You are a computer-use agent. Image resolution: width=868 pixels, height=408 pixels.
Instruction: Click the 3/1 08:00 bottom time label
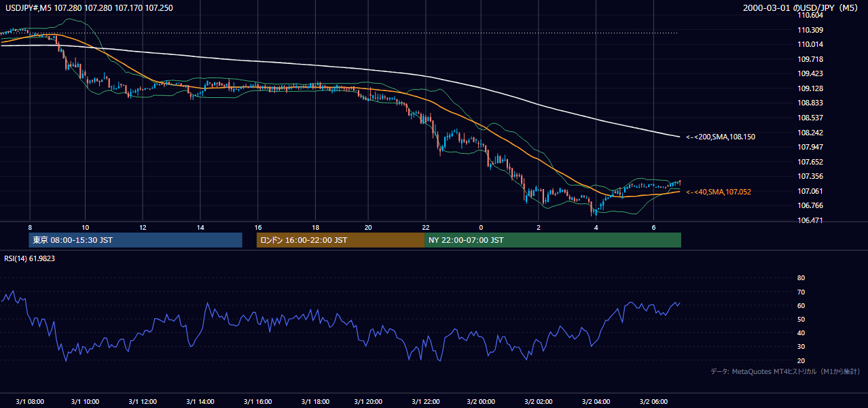[x=29, y=402]
